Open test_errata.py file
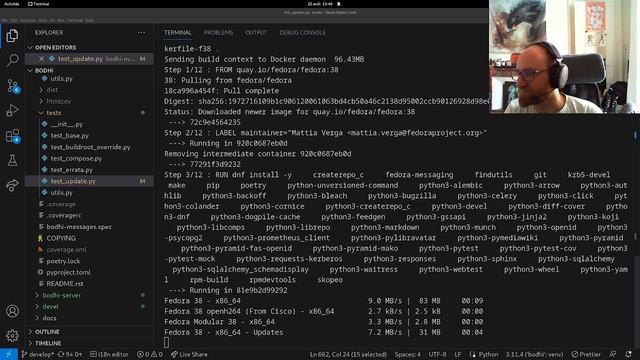Image resolution: width=640 pixels, height=360 pixels. pos(71,170)
